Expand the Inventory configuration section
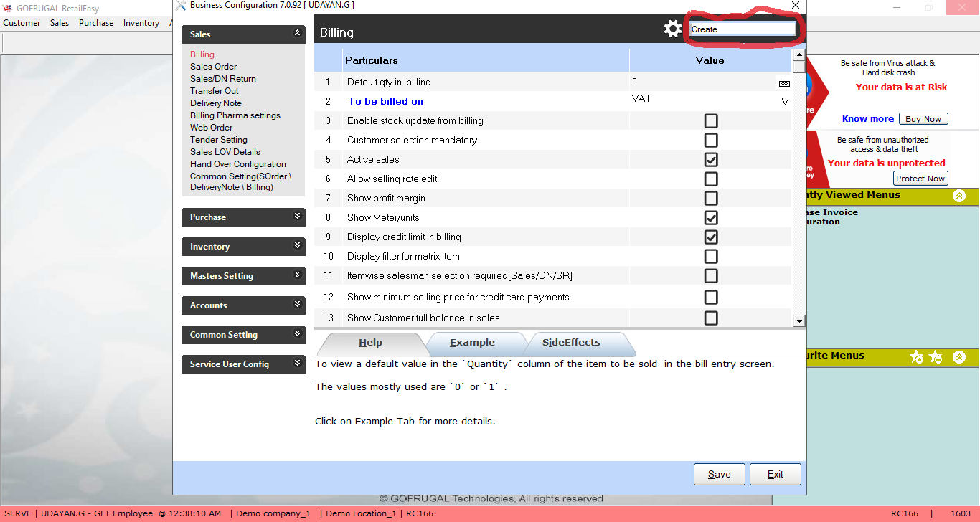Image resolution: width=980 pixels, height=522 pixels. (x=298, y=245)
